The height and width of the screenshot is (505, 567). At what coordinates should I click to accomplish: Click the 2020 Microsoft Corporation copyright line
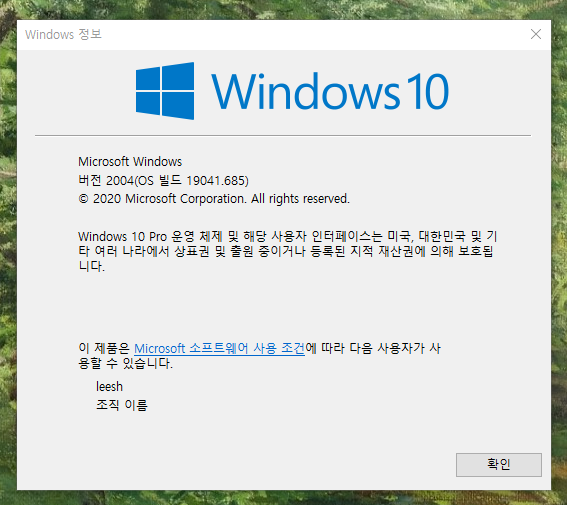214,199
